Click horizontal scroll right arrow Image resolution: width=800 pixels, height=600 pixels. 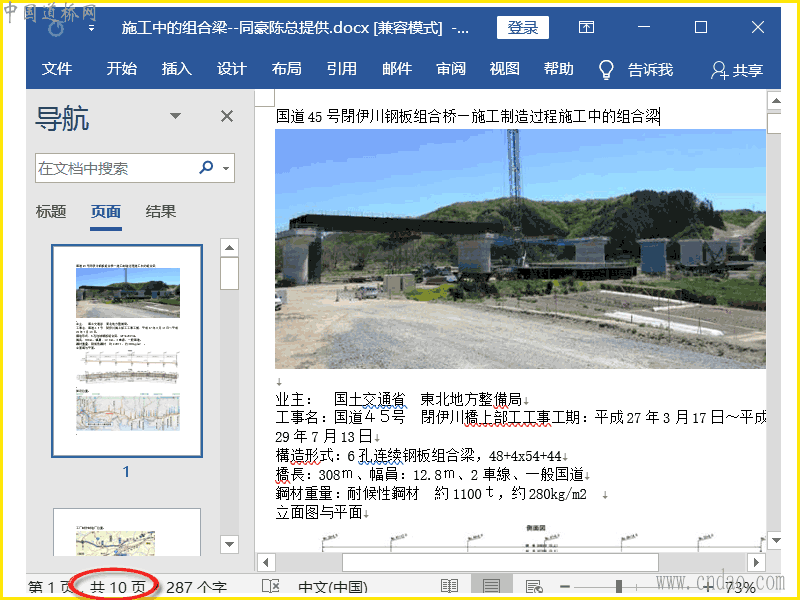coord(757,563)
